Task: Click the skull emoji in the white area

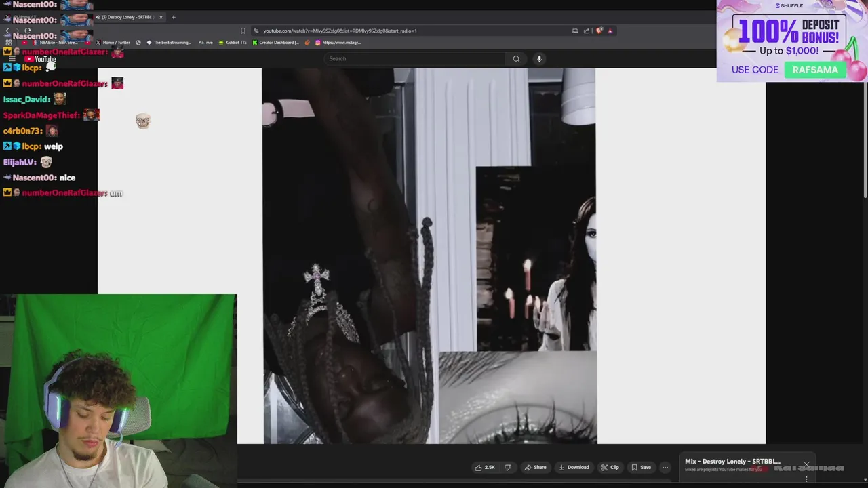Action: 142,121
